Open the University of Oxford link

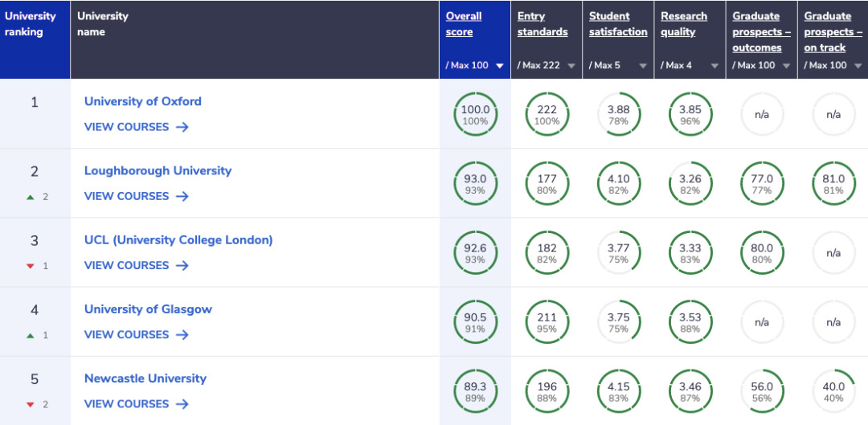tap(143, 101)
